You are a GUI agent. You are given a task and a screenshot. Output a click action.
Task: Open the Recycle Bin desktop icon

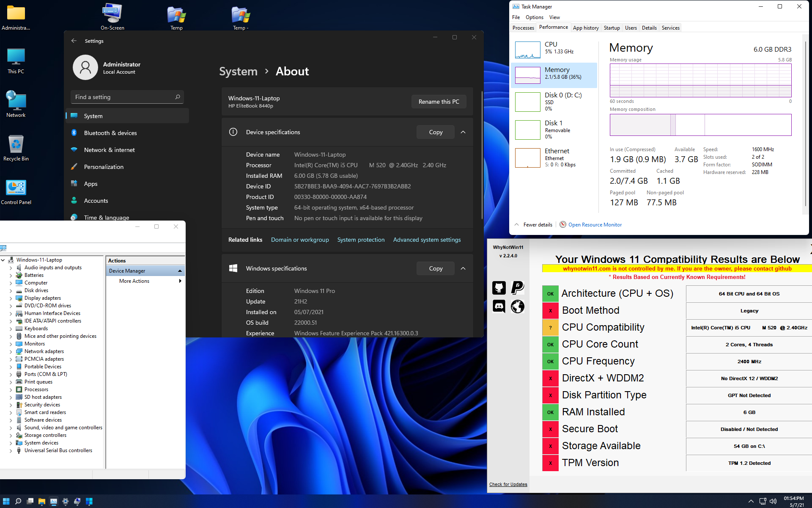pos(16,148)
